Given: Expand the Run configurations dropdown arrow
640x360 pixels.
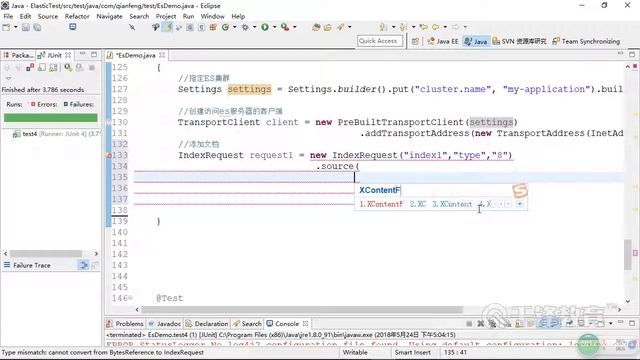Looking at the screenshot, I should tap(274, 27).
